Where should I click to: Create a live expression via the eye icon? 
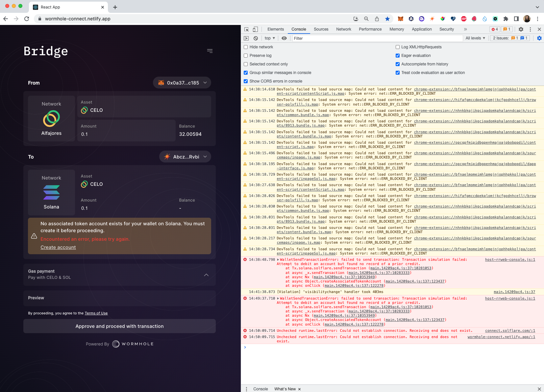(284, 38)
